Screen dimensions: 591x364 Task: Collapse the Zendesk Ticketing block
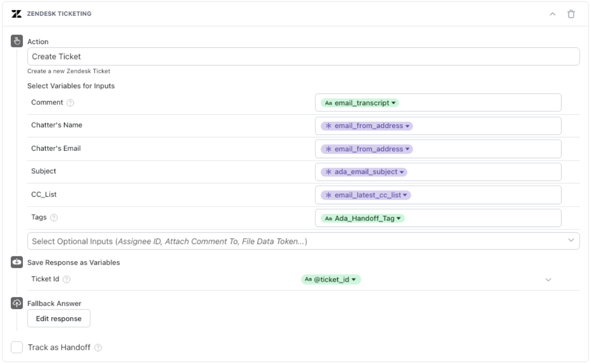click(553, 14)
